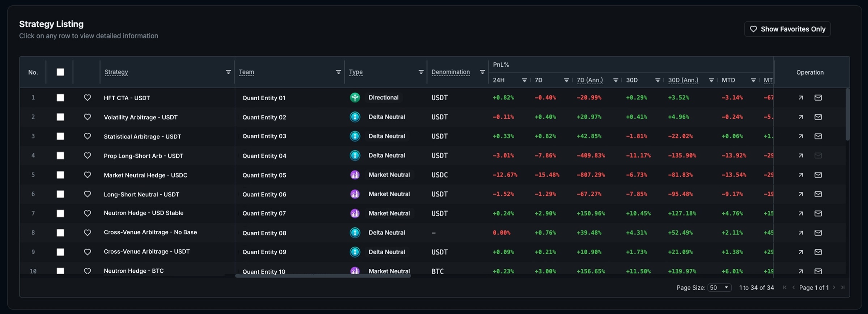The image size is (868, 314).
Task: Sort by the Type column header
Action: pyautogui.click(x=356, y=72)
